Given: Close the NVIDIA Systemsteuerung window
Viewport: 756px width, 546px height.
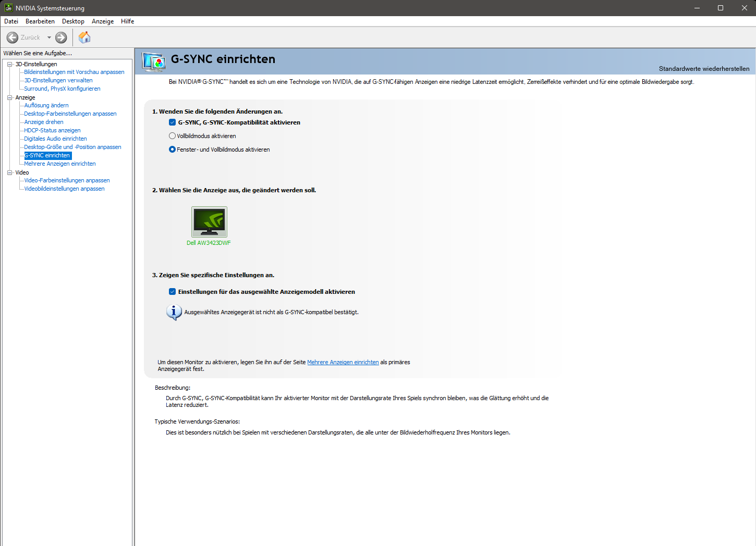Looking at the screenshot, I should (x=745, y=8).
